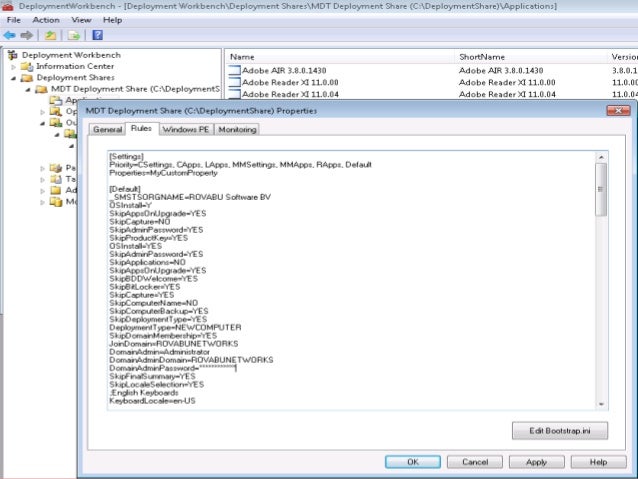Viewport: 638px width, 479px height.
Task: Click the rules scrollbar up arrow
Action: pos(601,157)
